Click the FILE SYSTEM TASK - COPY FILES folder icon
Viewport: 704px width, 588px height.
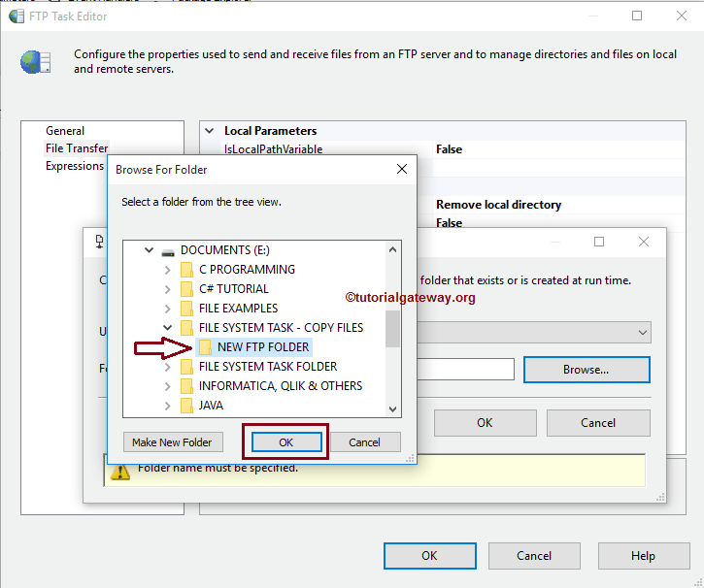(186, 328)
